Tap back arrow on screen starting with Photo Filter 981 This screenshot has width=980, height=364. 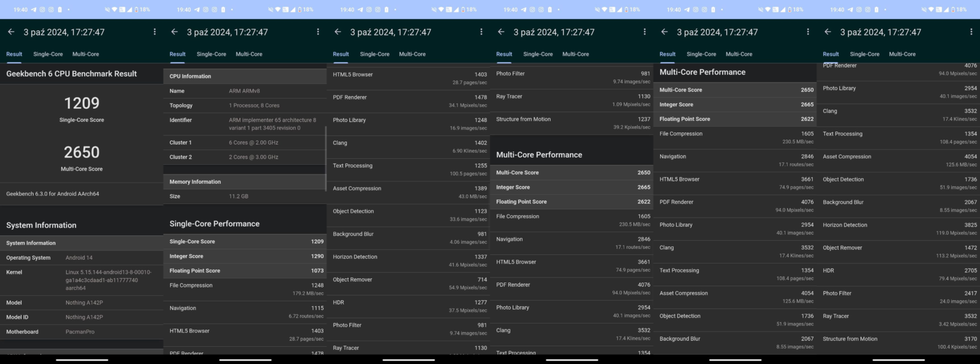[x=501, y=32]
